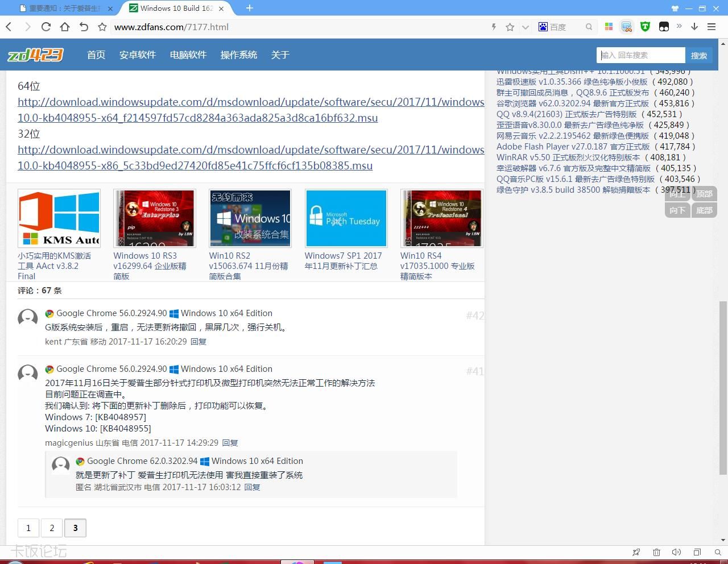Click the skin shirt icon in title bar
The height and width of the screenshot is (564, 728).
coord(675,8)
